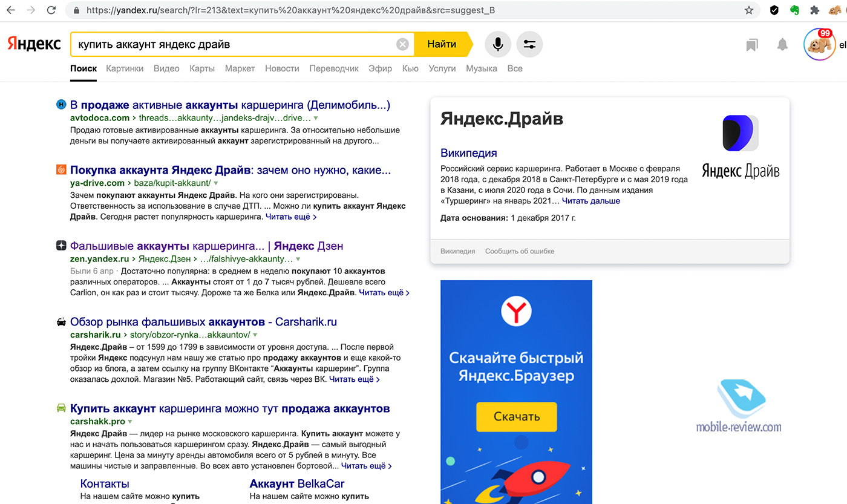Open the Кью tab
Viewport: 847px width, 504px height.
(410, 68)
